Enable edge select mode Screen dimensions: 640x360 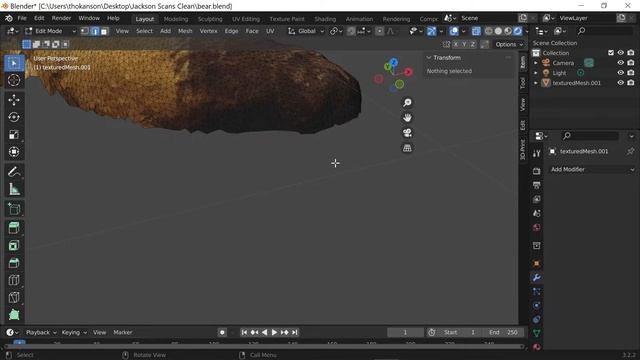[95, 31]
